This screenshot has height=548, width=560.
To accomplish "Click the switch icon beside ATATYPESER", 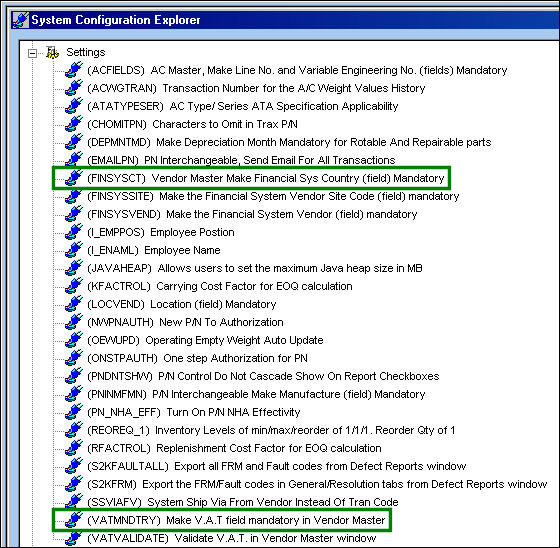I will pos(74,106).
